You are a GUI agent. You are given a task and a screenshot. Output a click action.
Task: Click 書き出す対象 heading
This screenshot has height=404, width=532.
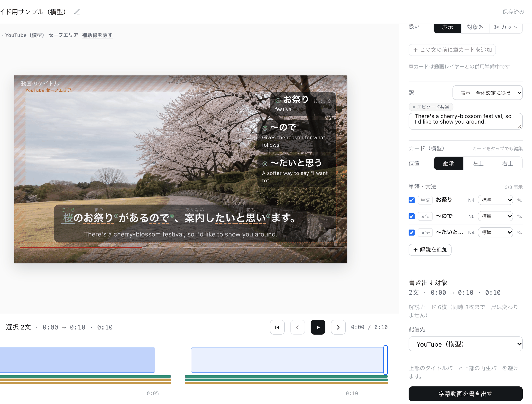pos(428,283)
